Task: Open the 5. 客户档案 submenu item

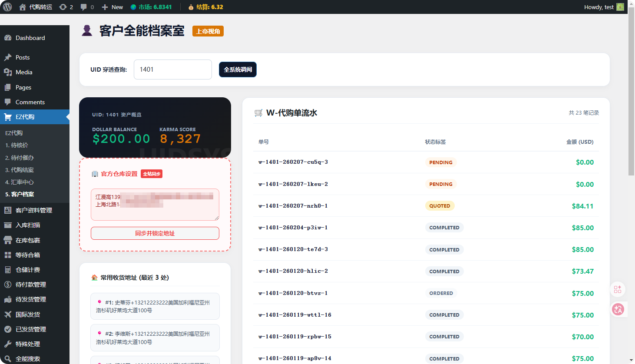Action: [20, 194]
